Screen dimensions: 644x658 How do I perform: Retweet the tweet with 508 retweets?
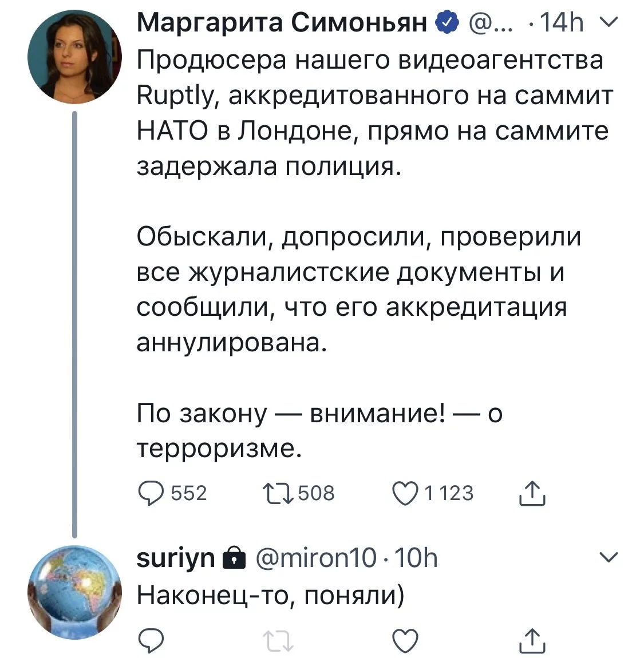point(276,493)
